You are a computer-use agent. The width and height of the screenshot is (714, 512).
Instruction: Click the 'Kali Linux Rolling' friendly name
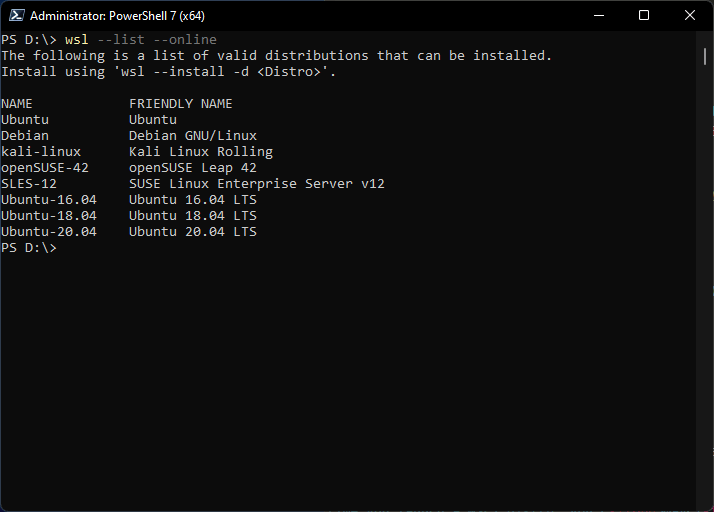pos(201,152)
